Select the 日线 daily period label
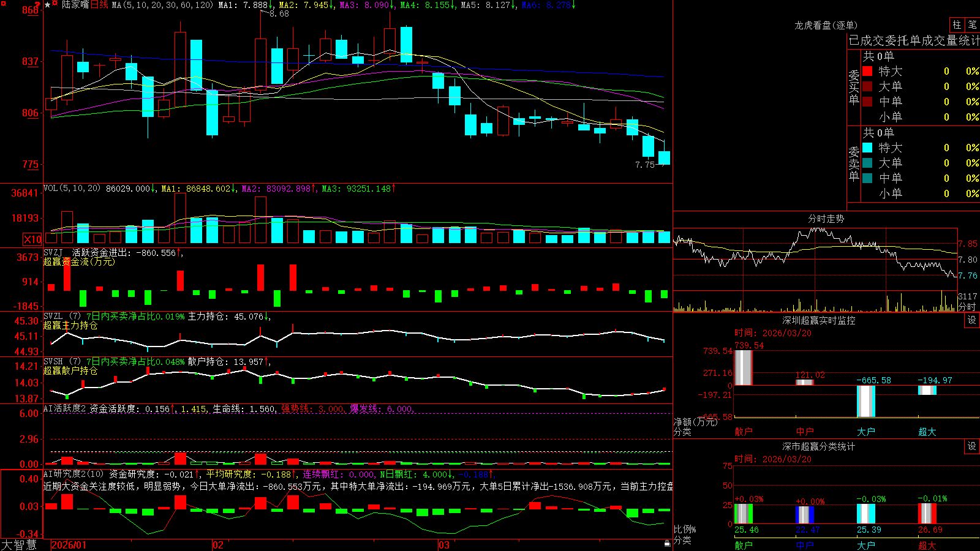 (x=100, y=5)
